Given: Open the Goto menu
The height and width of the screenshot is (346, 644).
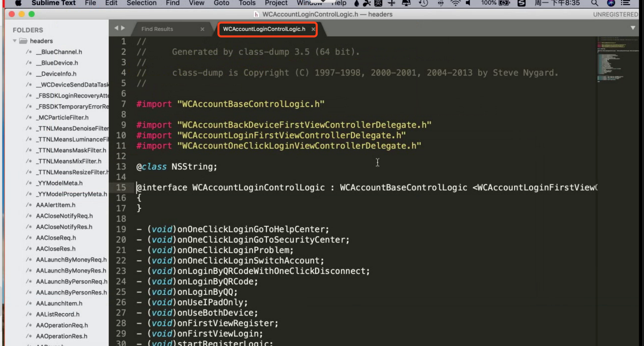Looking at the screenshot, I should (x=221, y=3).
